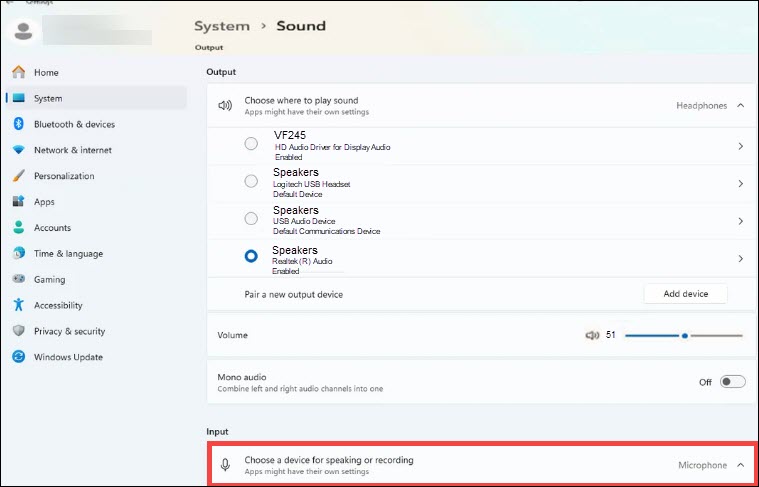Image resolution: width=759 pixels, height=487 pixels.
Task: Click 'Choose a device for speaking or recording'
Action: click(329, 460)
